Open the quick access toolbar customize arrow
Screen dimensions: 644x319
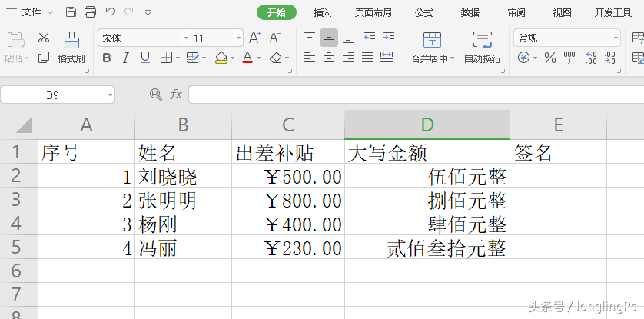pos(148,13)
